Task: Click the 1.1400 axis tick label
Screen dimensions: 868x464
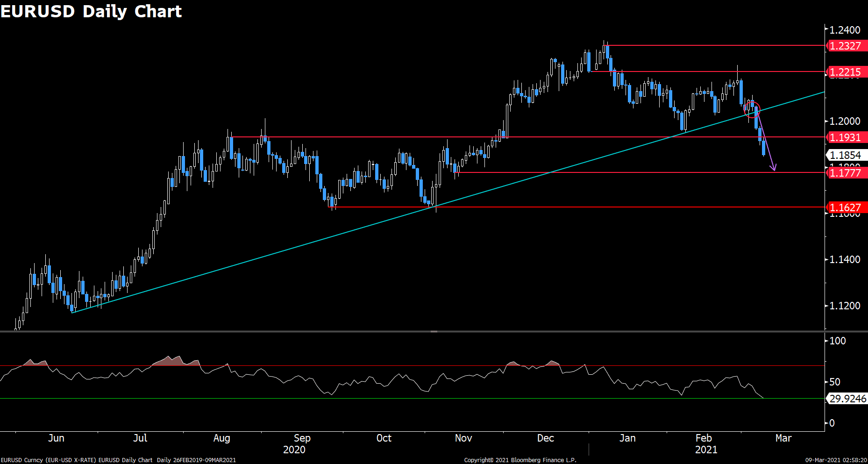Action: click(x=845, y=259)
